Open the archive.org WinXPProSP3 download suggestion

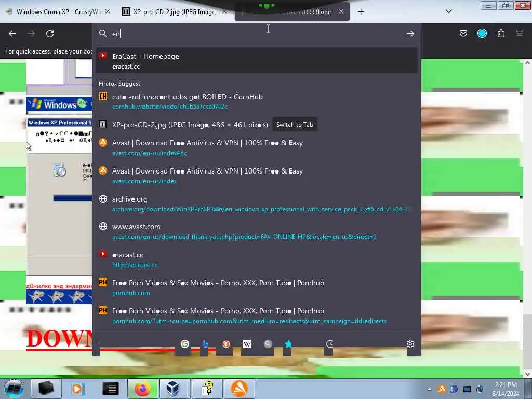click(257, 204)
